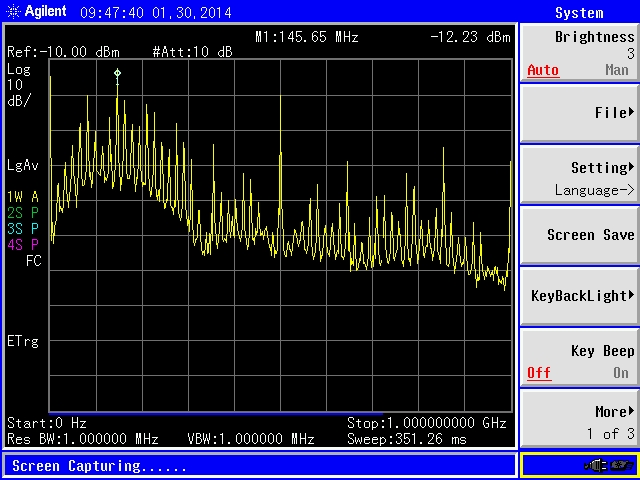The height and width of the screenshot is (480, 640).
Task: Switch Brightness to Man mode
Action: [616, 71]
